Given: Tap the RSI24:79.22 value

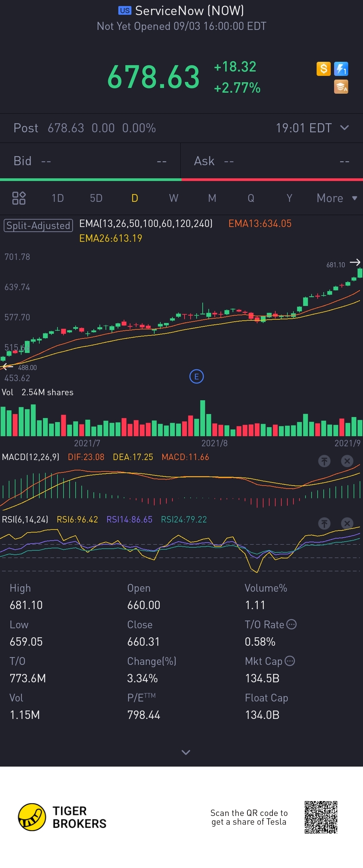Looking at the screenshot, I should point(184,519).
